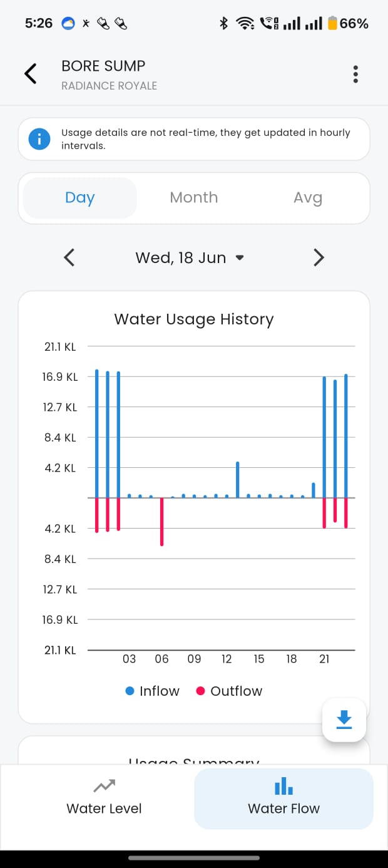Switch to the Day view
This screenshot has width=388, height=868.
click(x=80, y=198)
